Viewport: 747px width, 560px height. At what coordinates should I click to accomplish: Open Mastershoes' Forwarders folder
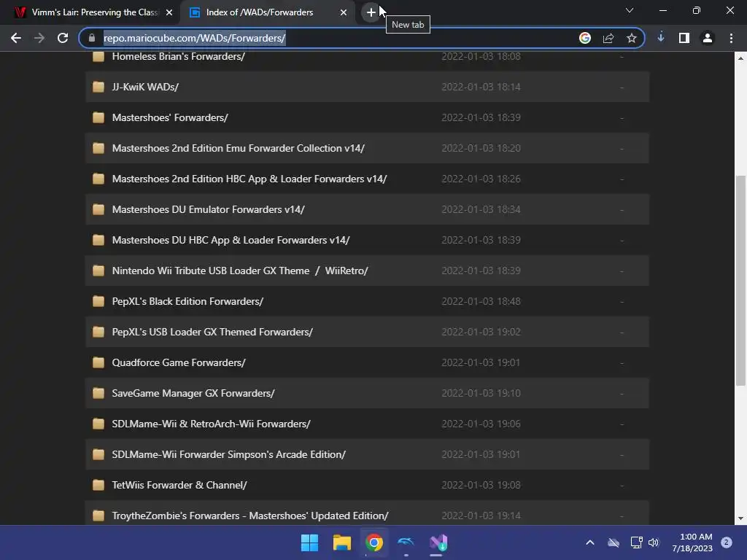(x=170, y=117)
